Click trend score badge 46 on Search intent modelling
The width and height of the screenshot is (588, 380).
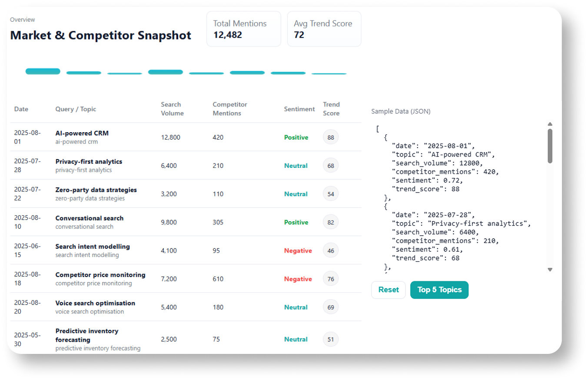pyautogui.click(x=331, y=250)
